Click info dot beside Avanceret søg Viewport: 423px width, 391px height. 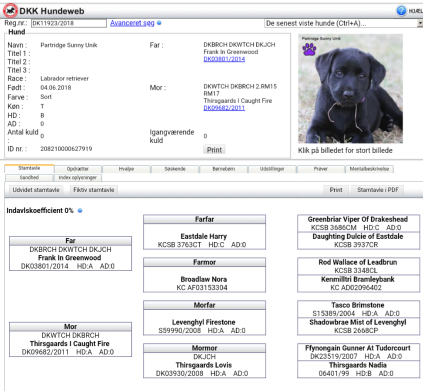[x=159, y=23]
